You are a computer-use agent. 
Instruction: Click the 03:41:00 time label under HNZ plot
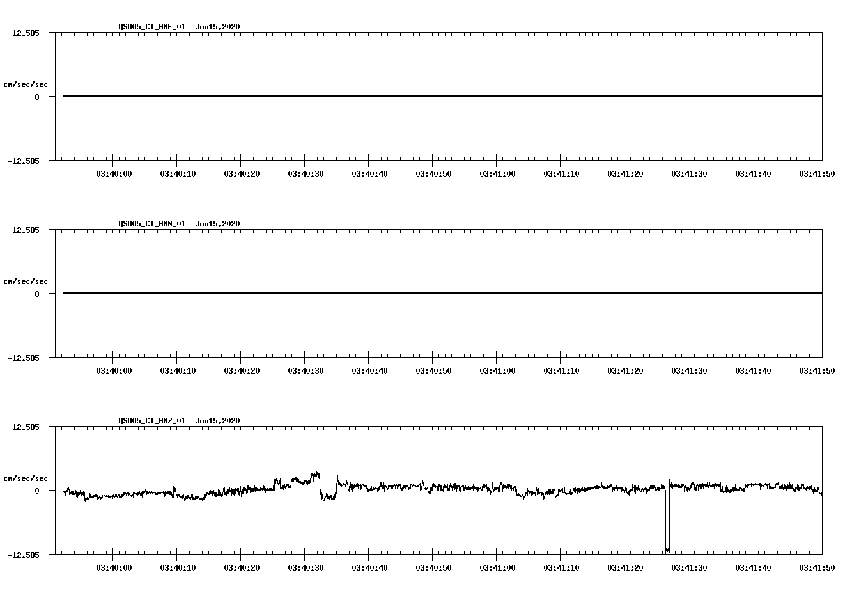[497, 567]
